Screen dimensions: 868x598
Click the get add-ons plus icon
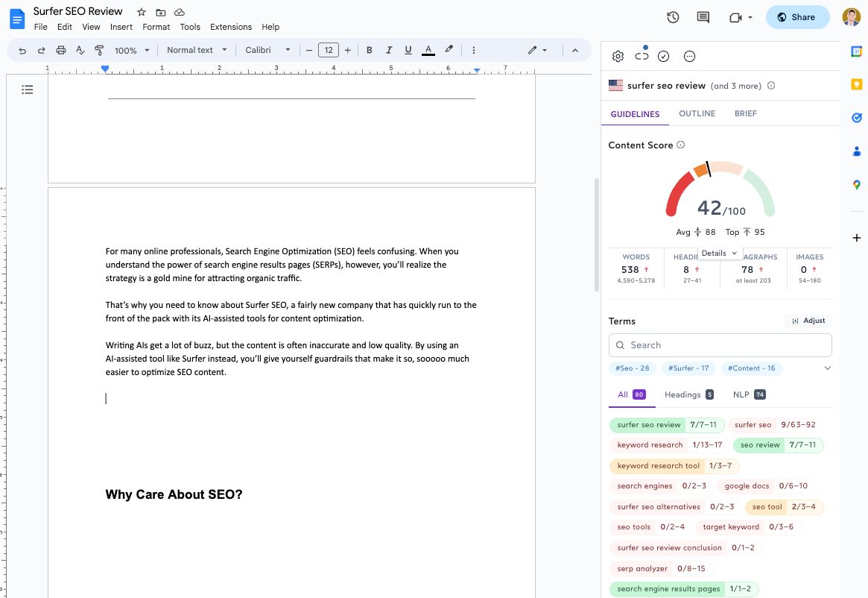click(x=856, y=238)
